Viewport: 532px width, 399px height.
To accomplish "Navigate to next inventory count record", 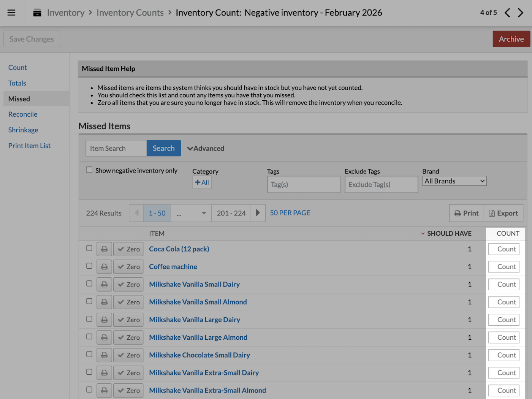I will click(x=521, y=13).
